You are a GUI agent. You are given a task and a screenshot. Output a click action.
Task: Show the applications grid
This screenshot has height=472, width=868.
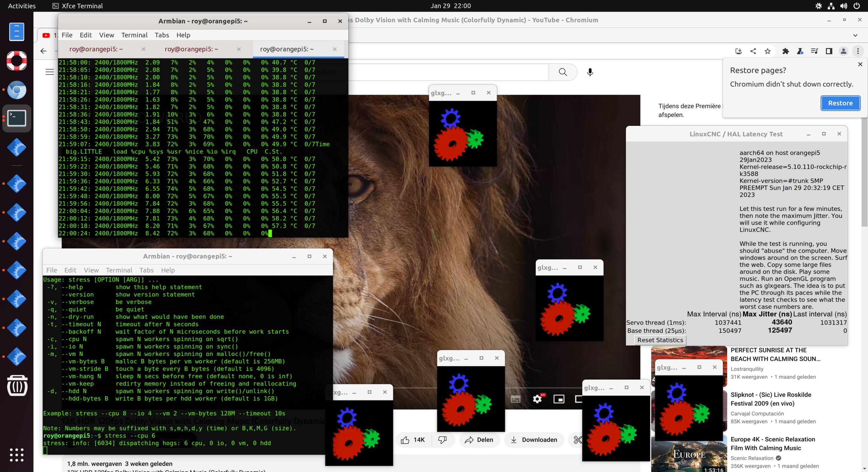tap(17, 455)
